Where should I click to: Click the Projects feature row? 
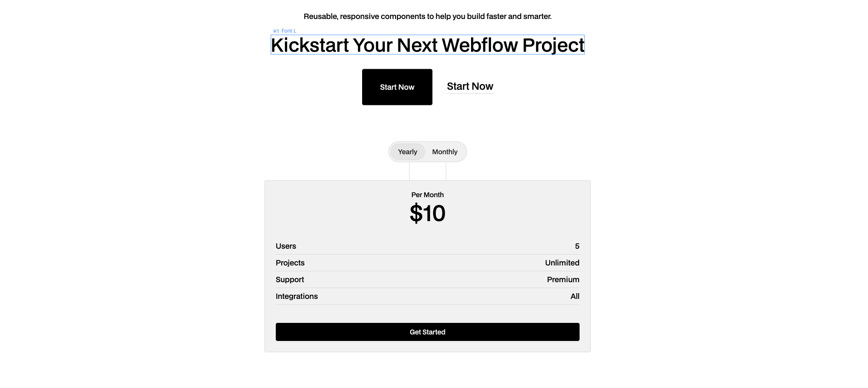click(x=290, y=263)
